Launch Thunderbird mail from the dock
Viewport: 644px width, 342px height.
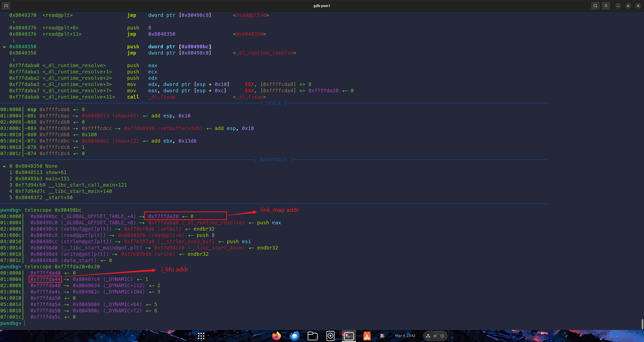[x=295, y=336]
